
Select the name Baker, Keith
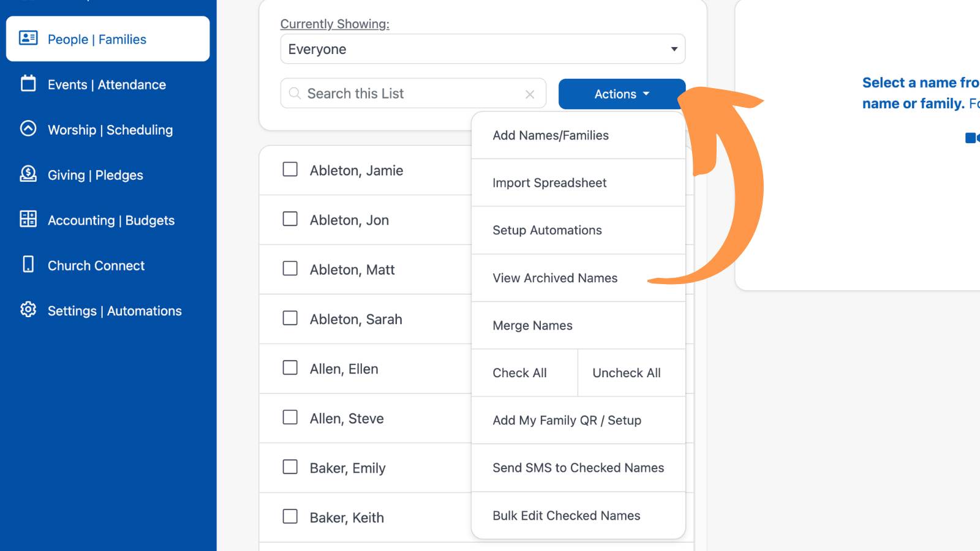click(x=347, y=518)
